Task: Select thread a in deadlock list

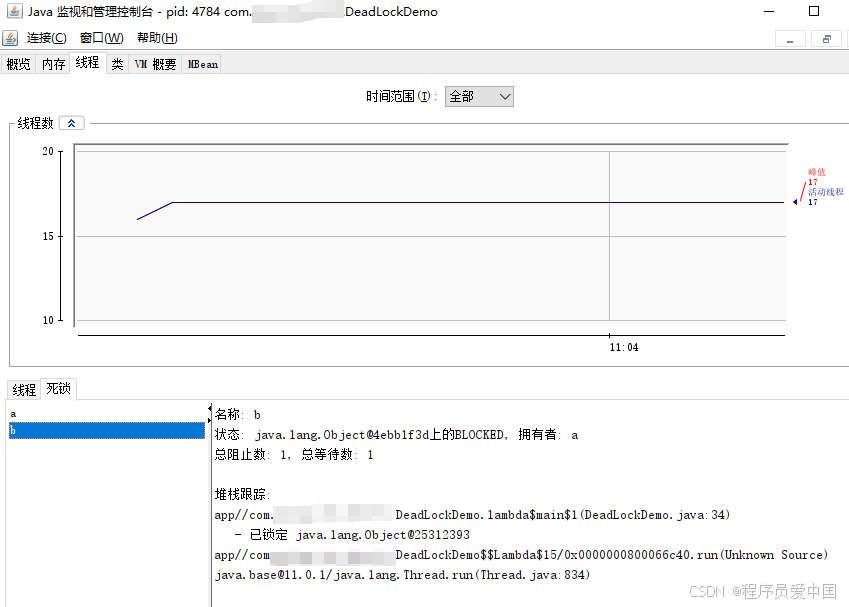Action: point(107,414)
